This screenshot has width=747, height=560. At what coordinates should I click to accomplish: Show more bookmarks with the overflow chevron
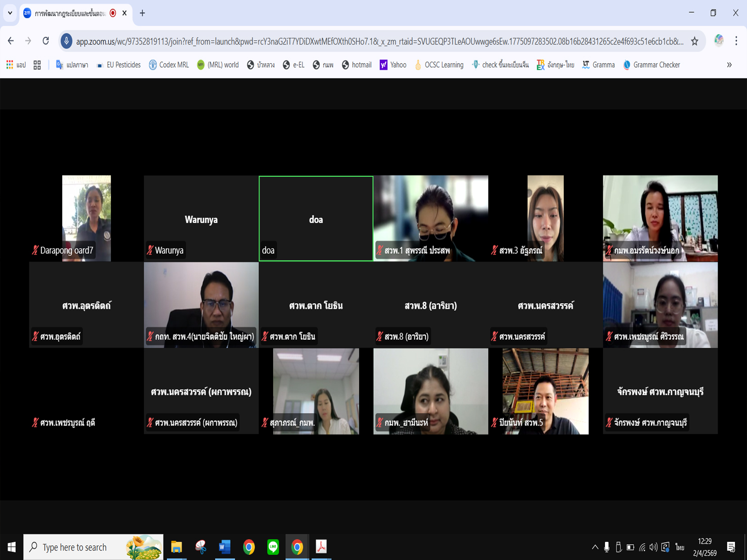(x=729, y=65)
